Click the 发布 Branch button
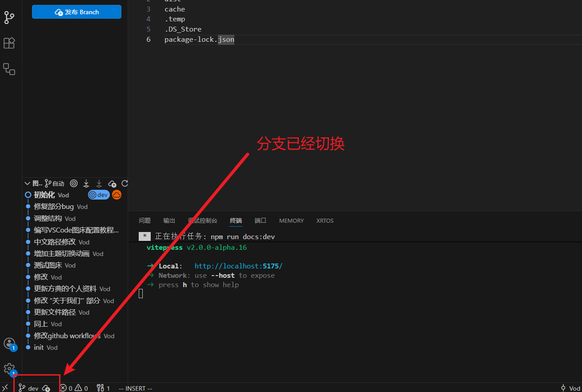Viewport: 582px width, 392px height. [76, 12]
